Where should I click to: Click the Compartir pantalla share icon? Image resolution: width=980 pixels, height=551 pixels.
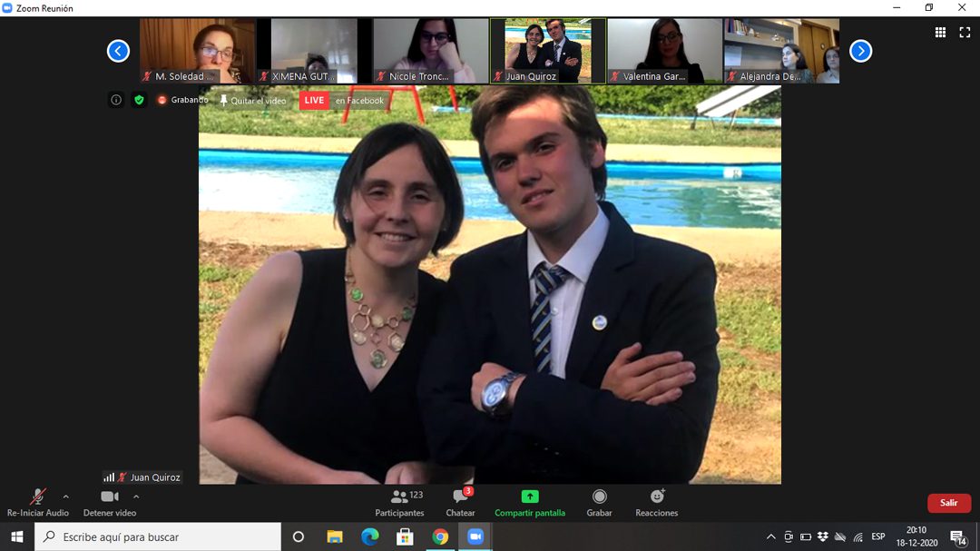point(530,497)
